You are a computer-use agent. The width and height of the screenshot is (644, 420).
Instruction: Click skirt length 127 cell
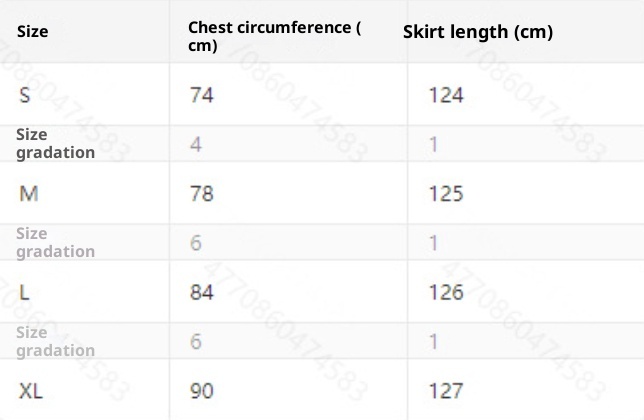446,390
